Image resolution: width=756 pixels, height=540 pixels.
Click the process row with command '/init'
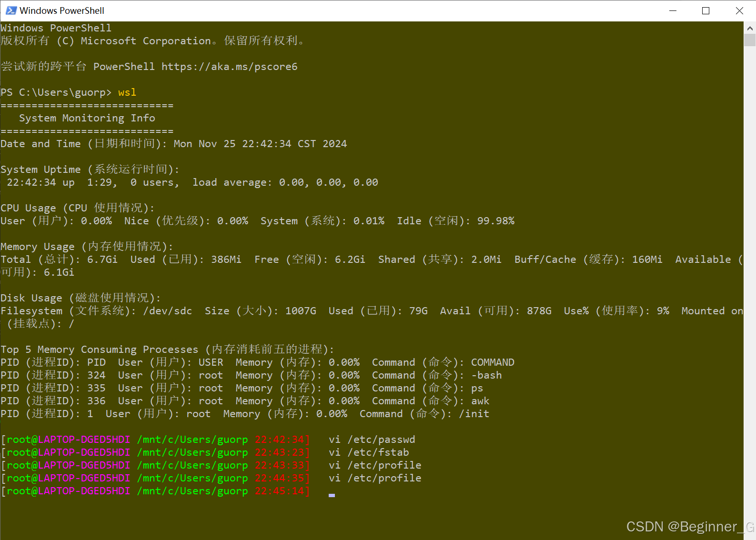pyautogui.click(x=245, y=414)
